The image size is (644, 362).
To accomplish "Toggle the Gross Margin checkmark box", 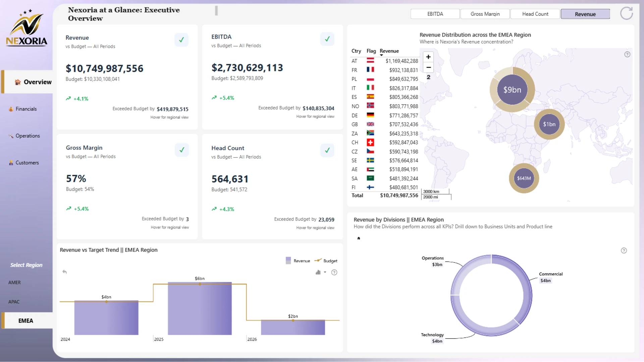I will (181, 150).
